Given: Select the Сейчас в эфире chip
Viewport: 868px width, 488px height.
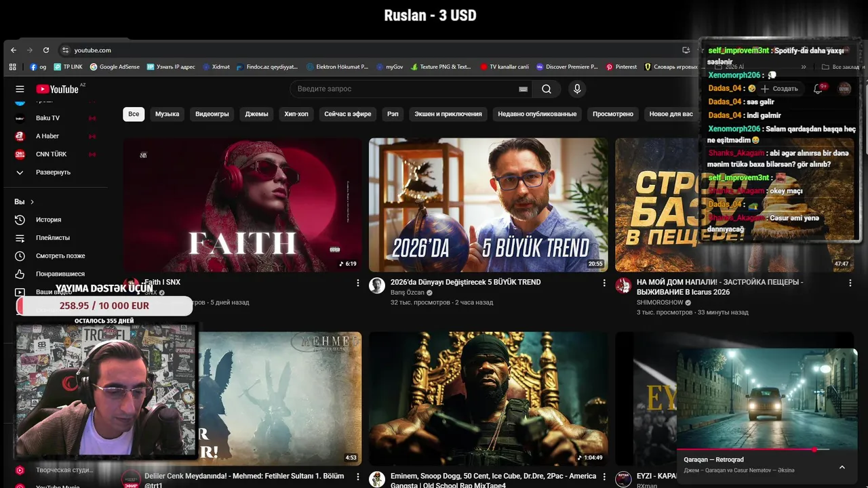Looking at the screenshot, I should tap(348, 114).
